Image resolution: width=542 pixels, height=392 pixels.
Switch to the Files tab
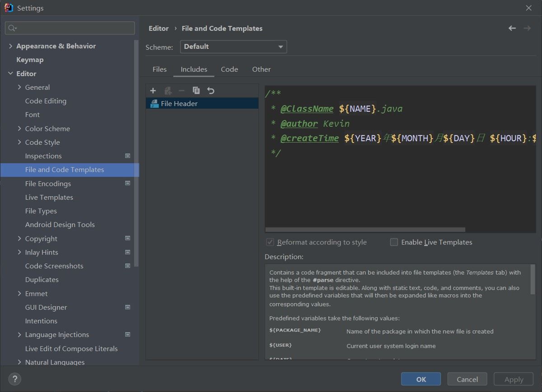pyautogui.click(x=159, y=69)
